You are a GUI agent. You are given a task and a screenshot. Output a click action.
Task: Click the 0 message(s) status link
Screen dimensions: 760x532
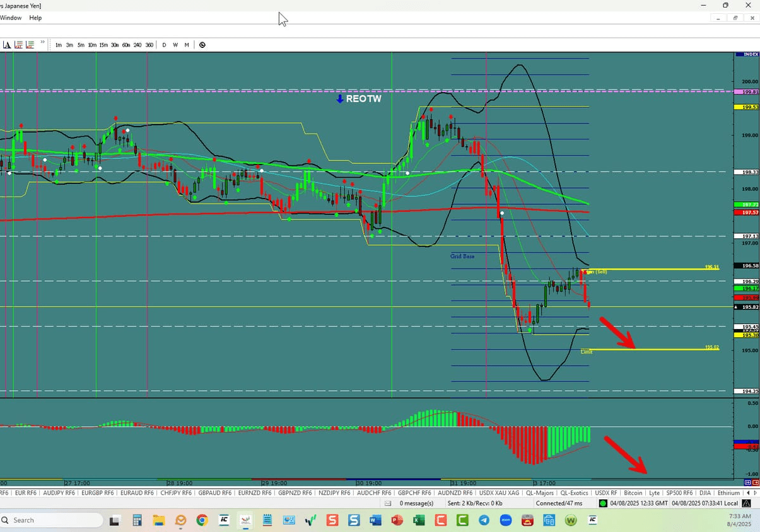(x=417, y=502)
